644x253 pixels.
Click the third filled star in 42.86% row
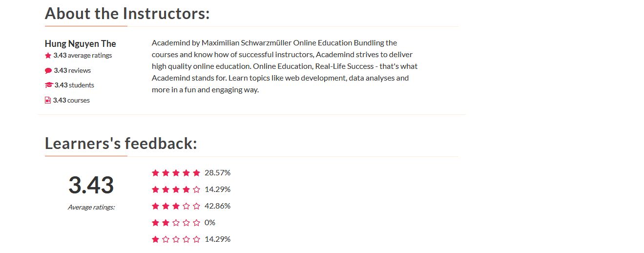[176, 206]
